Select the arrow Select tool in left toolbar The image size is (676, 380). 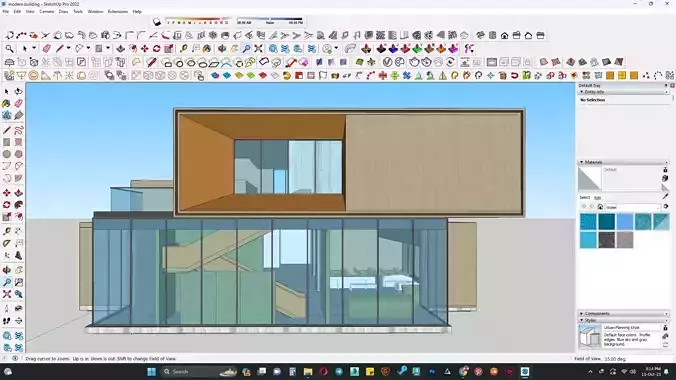6,91
